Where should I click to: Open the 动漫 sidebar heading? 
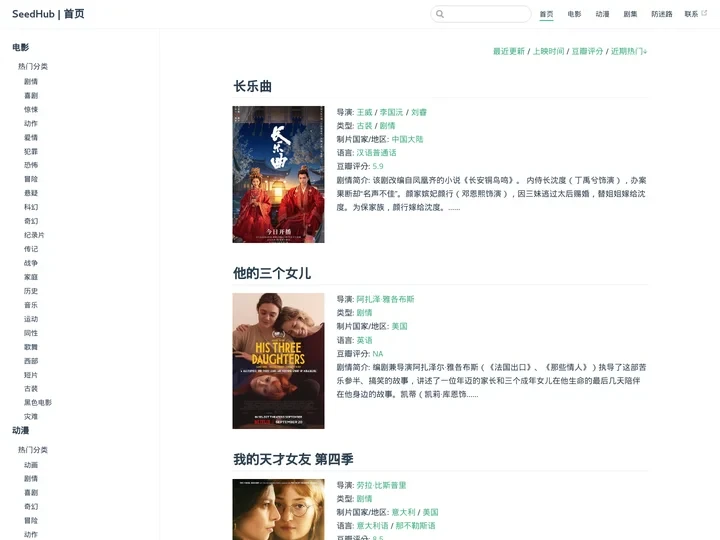[x=21, y=430]
